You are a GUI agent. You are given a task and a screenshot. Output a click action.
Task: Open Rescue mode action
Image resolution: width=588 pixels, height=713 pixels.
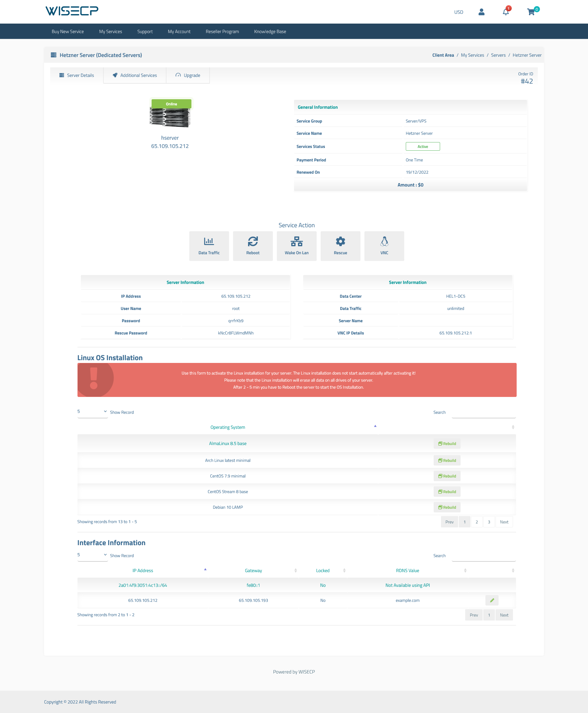(341, 246)
